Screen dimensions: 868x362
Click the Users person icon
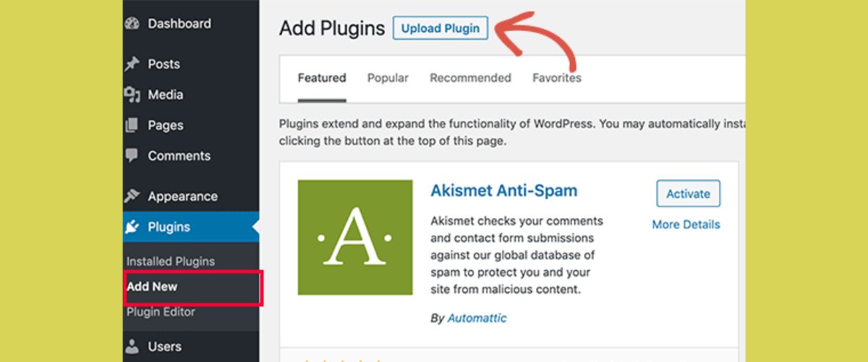pos(132,346)
